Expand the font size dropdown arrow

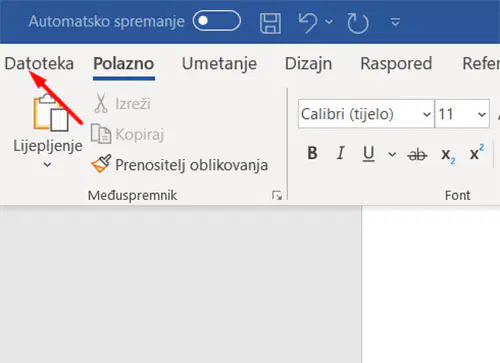click(482, 114)
